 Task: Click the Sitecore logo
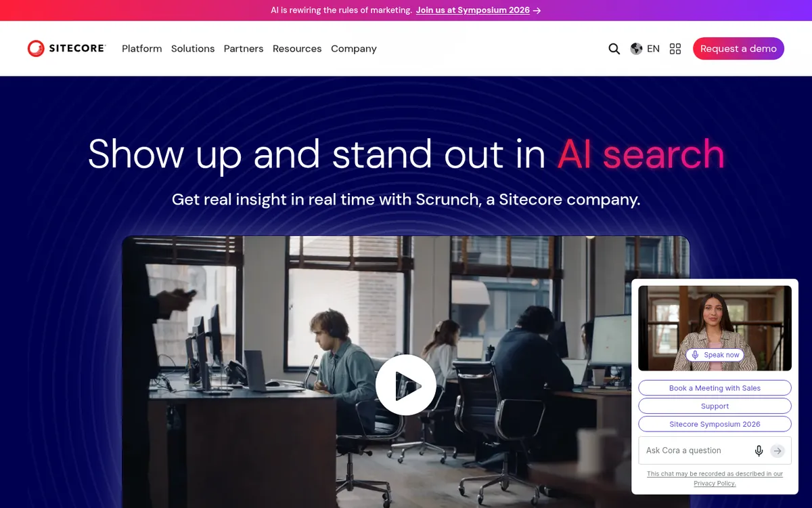tap(66, 48)
